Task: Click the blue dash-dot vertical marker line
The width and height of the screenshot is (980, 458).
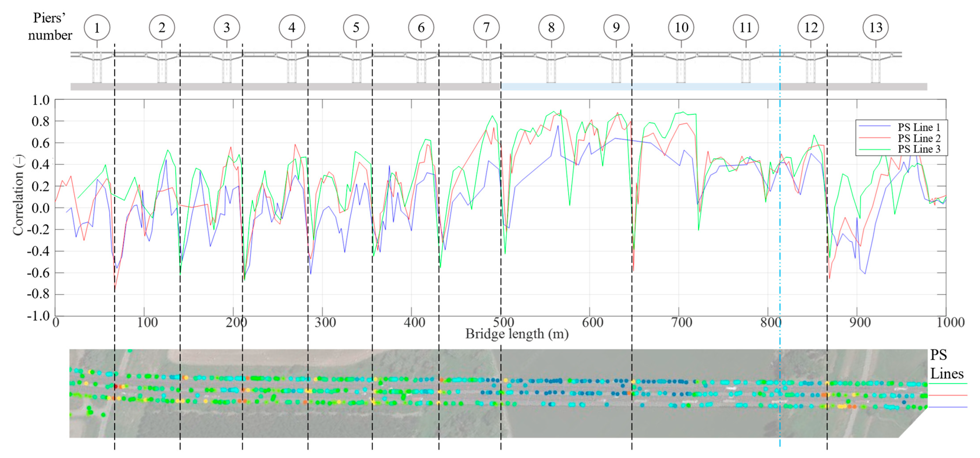Action: 780,228
